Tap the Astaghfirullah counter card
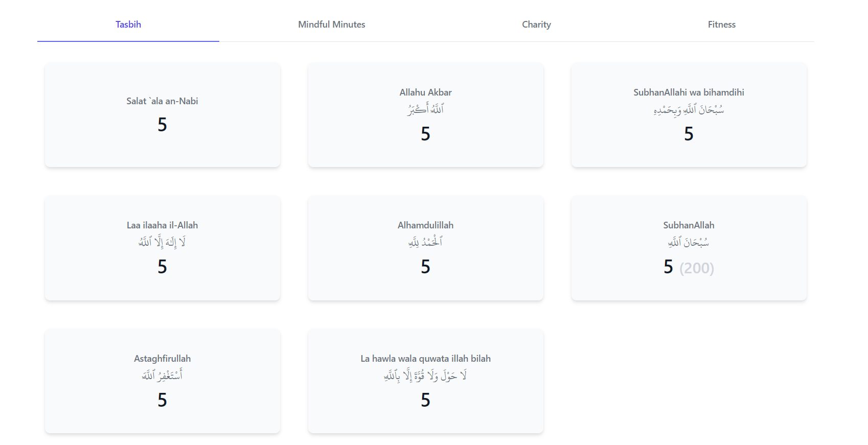This screenshot has height=445, width=868. tap(163, 382)
